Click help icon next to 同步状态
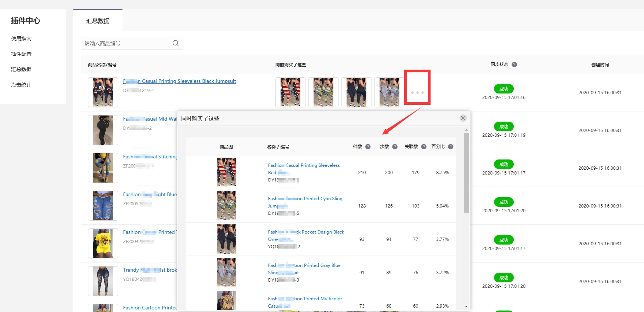Viewport: 644px width, 312px height. point(514,65)
